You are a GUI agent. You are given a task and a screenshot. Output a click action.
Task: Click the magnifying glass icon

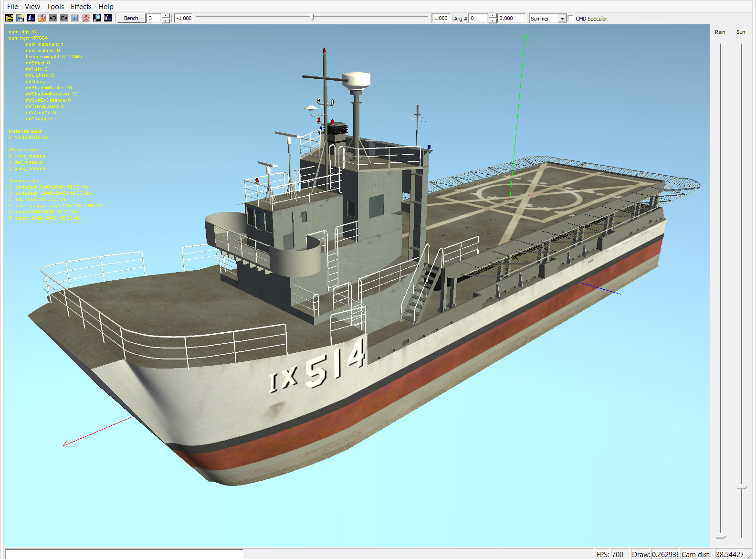(x=97, y=18)
